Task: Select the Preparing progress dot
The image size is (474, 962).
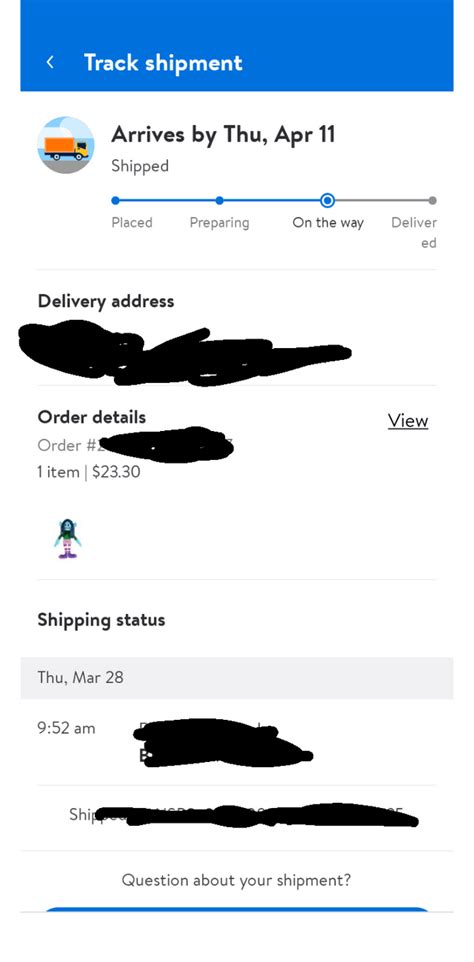Action: (220, 200)
